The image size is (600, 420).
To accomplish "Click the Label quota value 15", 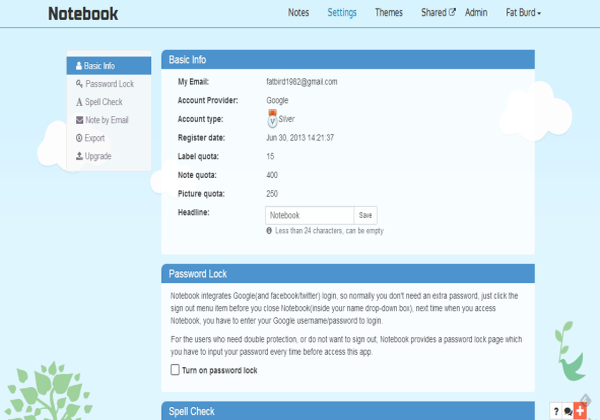I will coord(270,156).
